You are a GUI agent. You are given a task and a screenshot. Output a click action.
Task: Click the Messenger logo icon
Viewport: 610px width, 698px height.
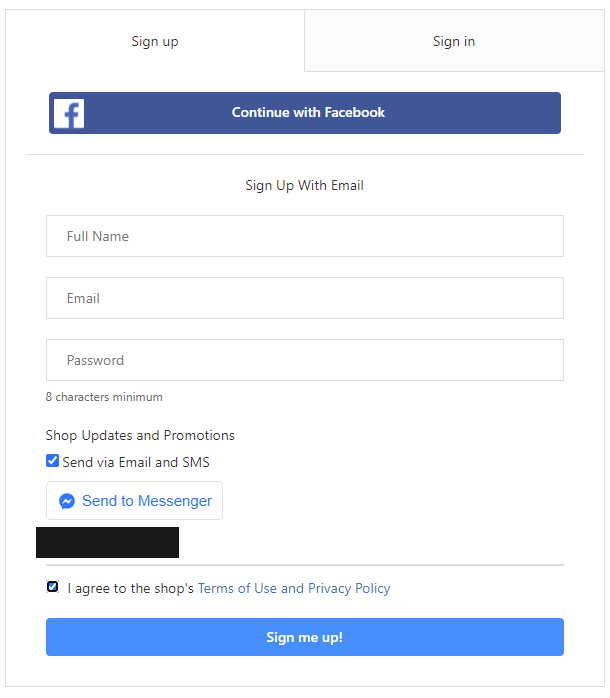tap(67, 501)
